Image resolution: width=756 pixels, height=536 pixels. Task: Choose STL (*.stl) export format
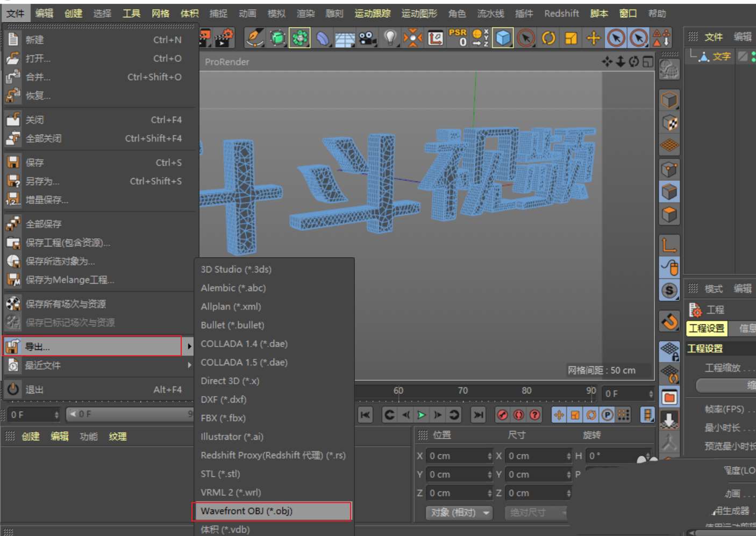(x=220, y=474)
